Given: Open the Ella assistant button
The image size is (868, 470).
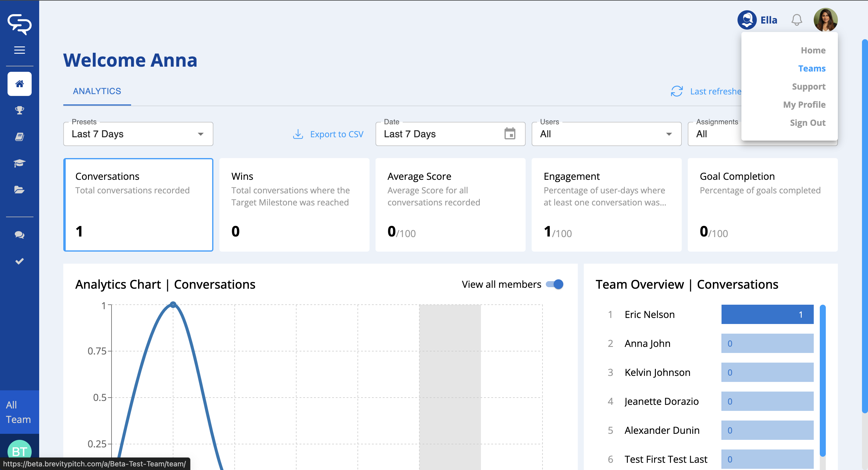Looking at the screenshot, I should click(x=757, y=20).
